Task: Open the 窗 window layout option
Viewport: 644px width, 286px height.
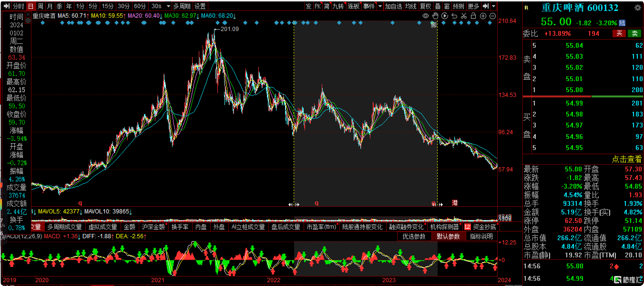Action: (x=447, y=6)
